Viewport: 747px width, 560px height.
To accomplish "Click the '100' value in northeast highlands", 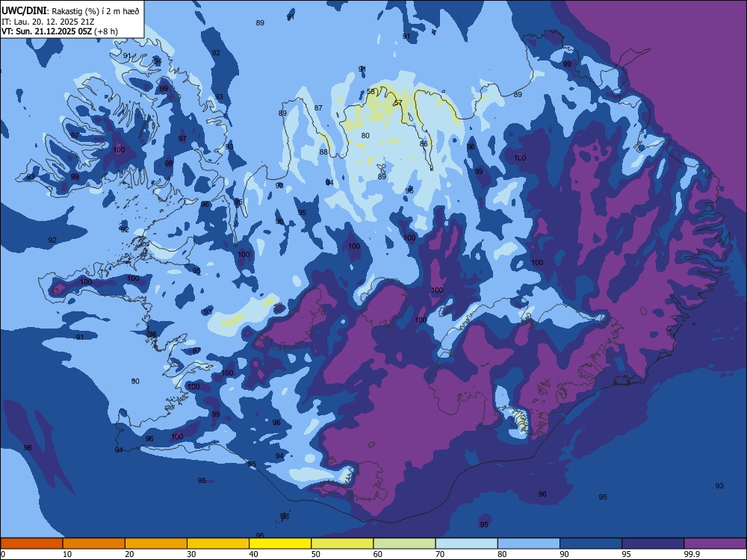I will tap(520, 158).
